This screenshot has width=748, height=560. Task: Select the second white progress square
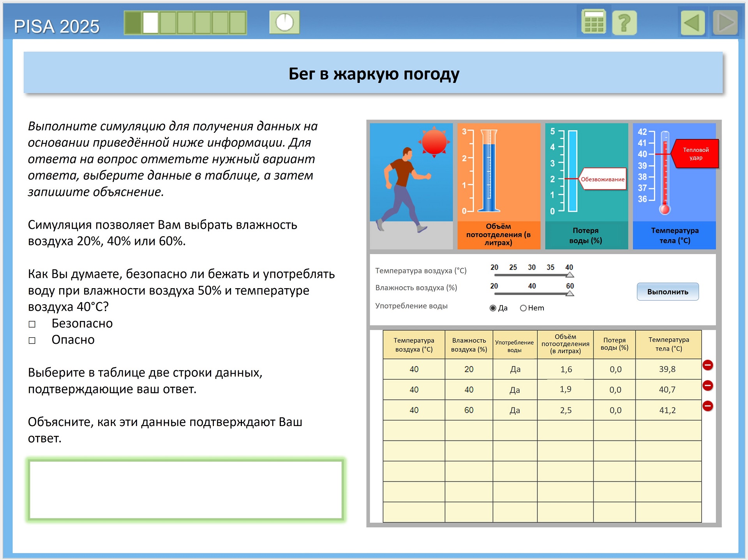pyautogui.click(x=150, y=23)
